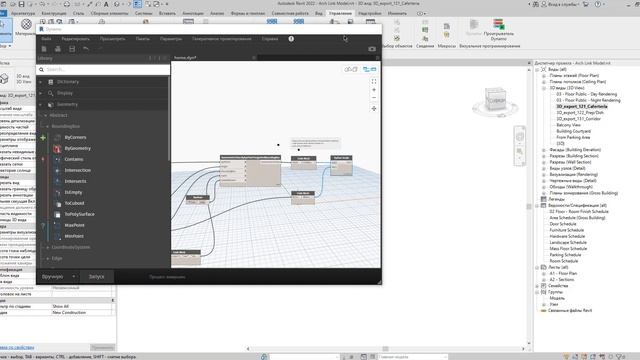Select ByCorners node in library list

click(x=75, y=138)
